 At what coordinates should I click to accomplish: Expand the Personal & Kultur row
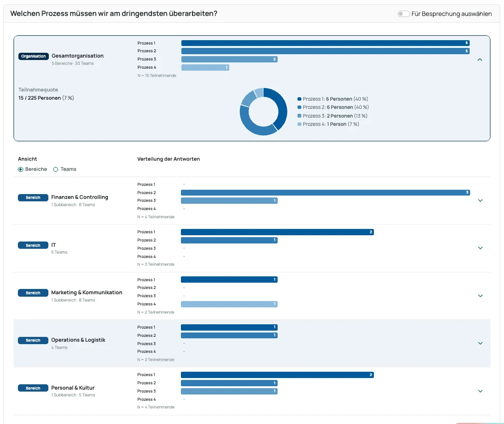point(480,391)
